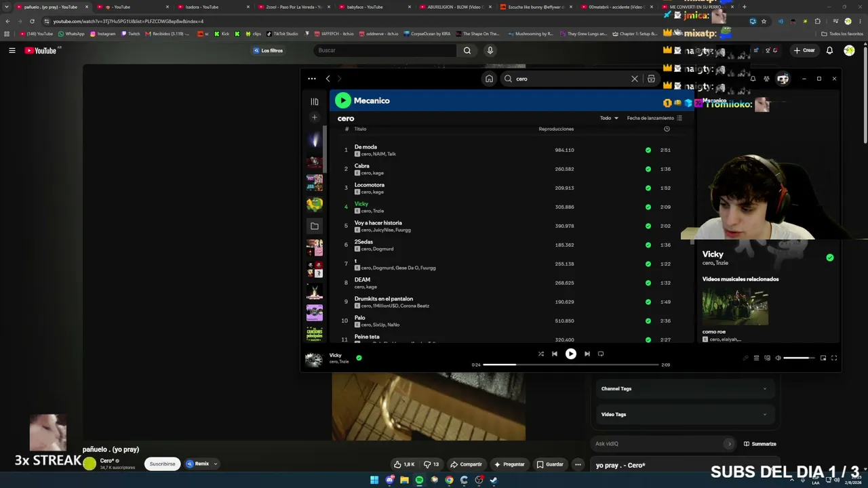This screenshot has height=488, width=868.
Task: Toggle saved checkmark in bottom player bar
Action: point(359,358)
